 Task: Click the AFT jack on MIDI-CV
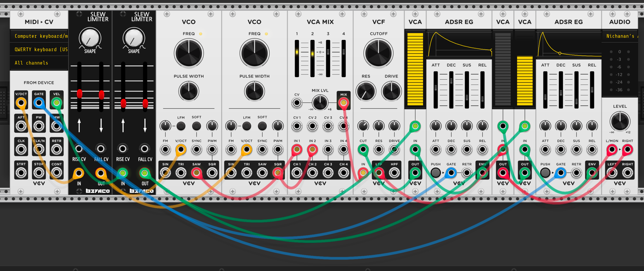click(21, 126)
